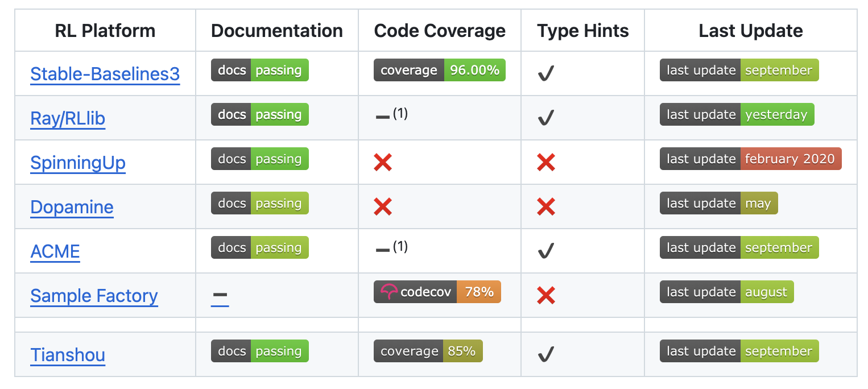Click the last update february 2020 badge

pyautogui.click(x=750, y=159)
